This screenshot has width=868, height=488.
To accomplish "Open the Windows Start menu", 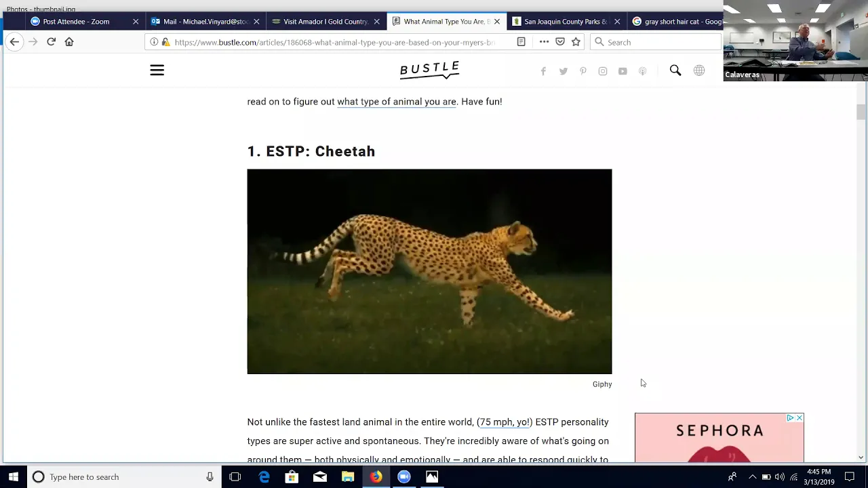I will [x=14, y=477].
